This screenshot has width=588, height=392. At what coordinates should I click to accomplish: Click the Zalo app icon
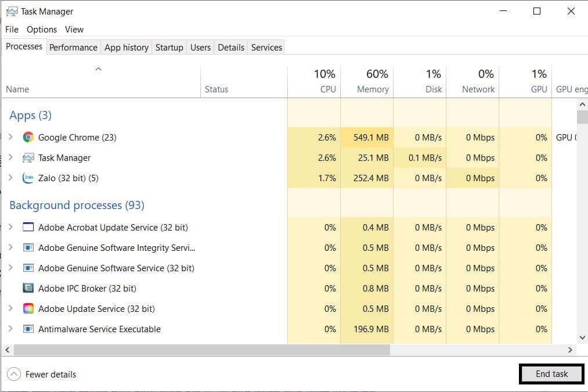[x=28, y=178]
